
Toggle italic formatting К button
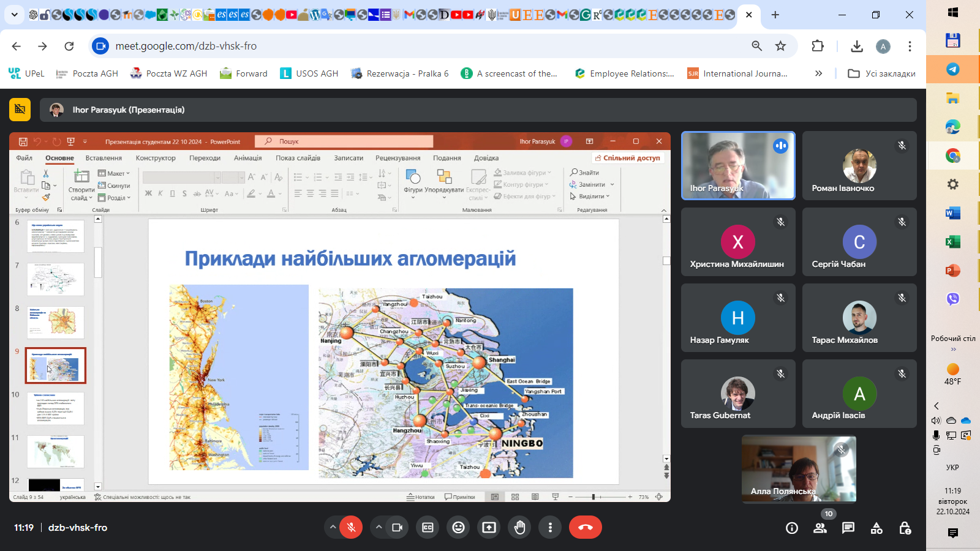click(160, 193)
